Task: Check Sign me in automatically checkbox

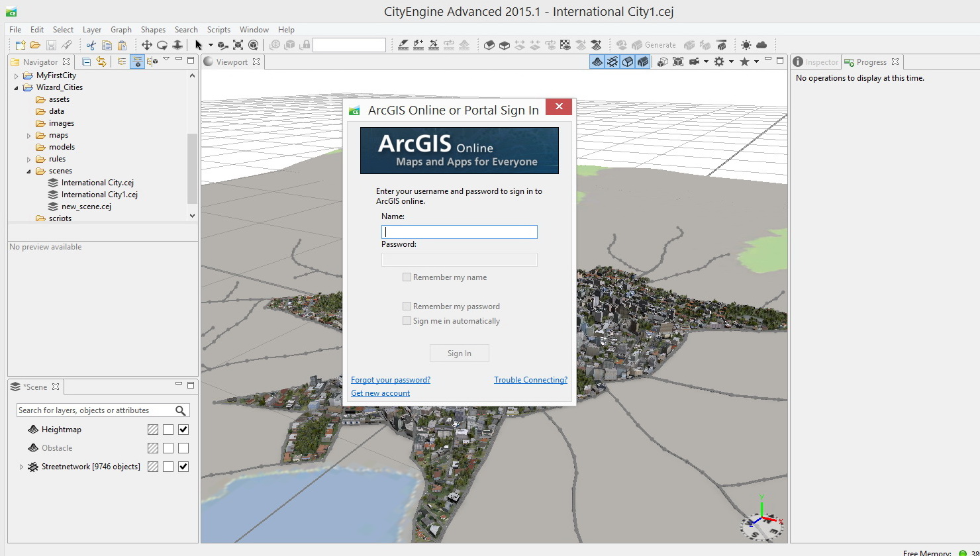Action: (x=407, y=321)
